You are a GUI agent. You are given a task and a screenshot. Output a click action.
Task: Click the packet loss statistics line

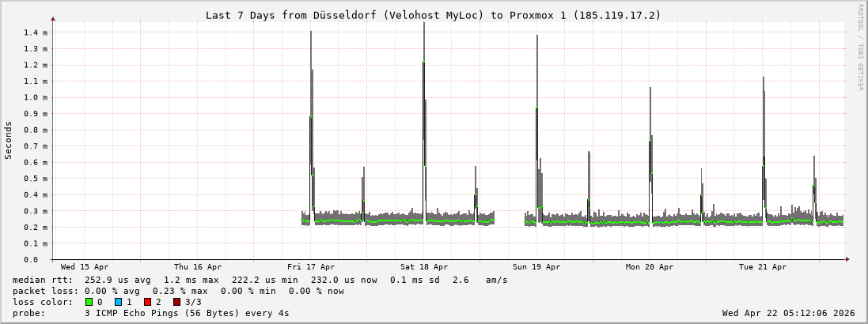pos(178,291)
